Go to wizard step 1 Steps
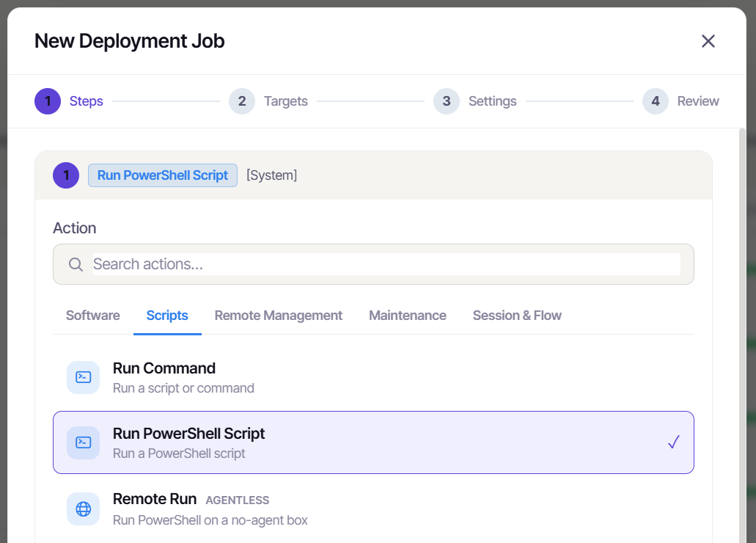Image resolution: width=756 pixels, height=543 pixels. (69, 101)
